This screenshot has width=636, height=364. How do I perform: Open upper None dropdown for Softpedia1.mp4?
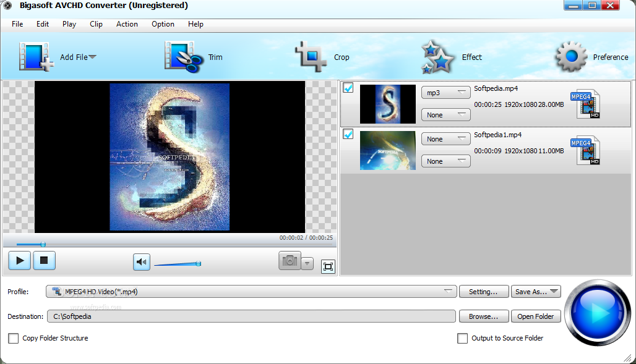click(x=446, y=138)
